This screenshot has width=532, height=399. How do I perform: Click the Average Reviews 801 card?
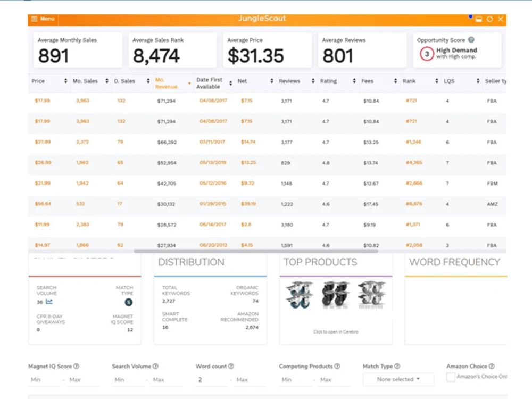coord(362,50)
